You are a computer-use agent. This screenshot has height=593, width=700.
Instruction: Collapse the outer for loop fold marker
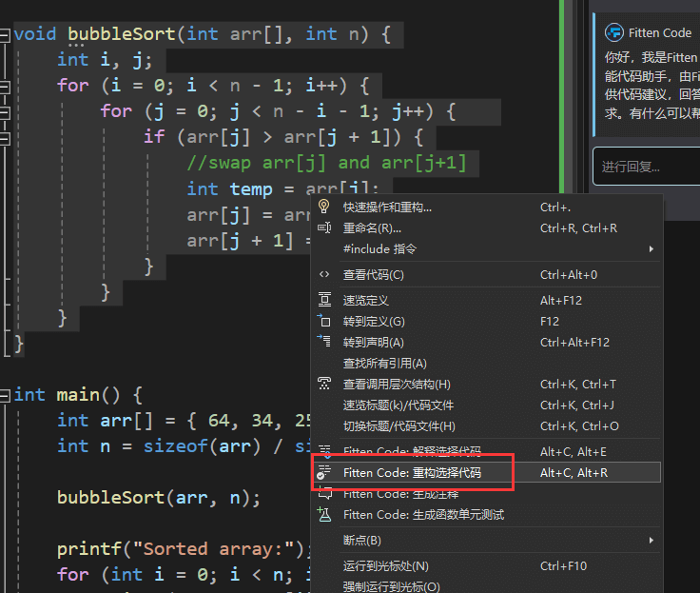click(x=5, y=86)
